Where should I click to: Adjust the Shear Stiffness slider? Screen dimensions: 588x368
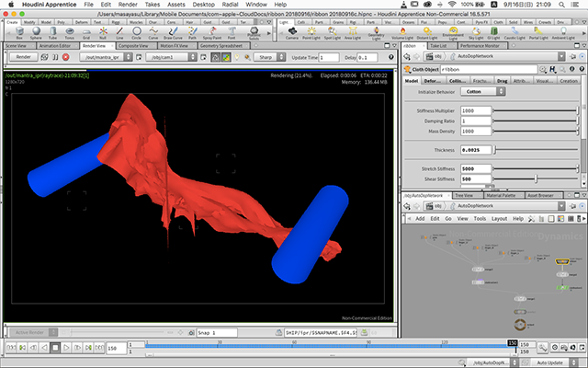point(536,178)
